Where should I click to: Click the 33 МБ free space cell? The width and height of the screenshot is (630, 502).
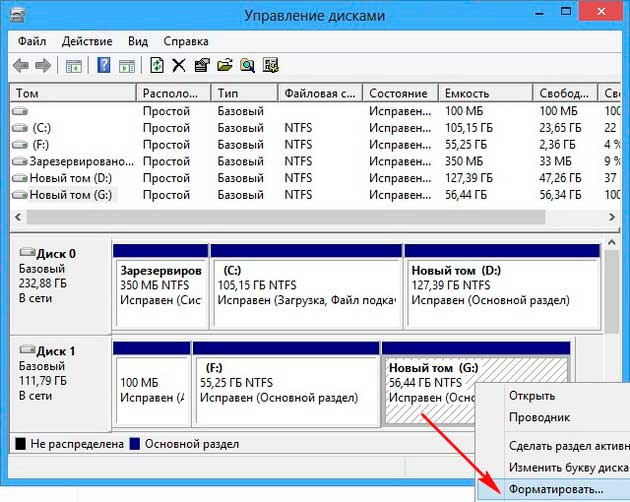tap(555, 161)
